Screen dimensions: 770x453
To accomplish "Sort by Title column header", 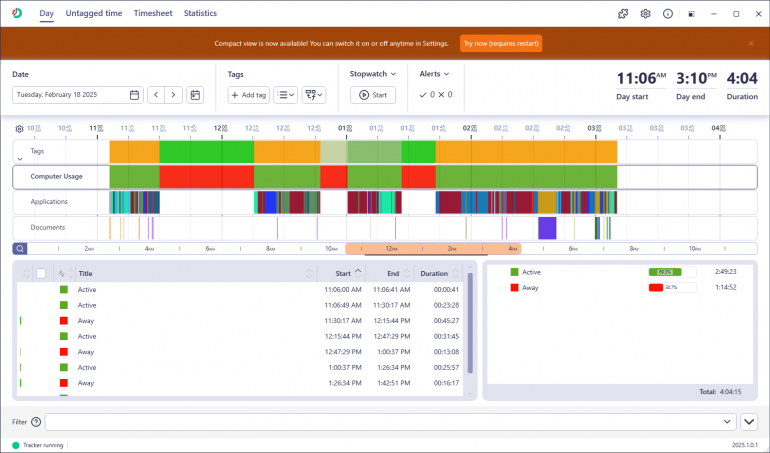I will point(85,273).
